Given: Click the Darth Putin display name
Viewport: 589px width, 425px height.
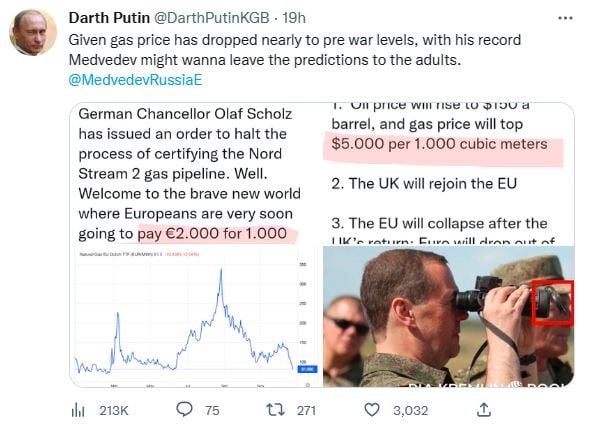Looking at the screenshot, I should coord(109,18).
